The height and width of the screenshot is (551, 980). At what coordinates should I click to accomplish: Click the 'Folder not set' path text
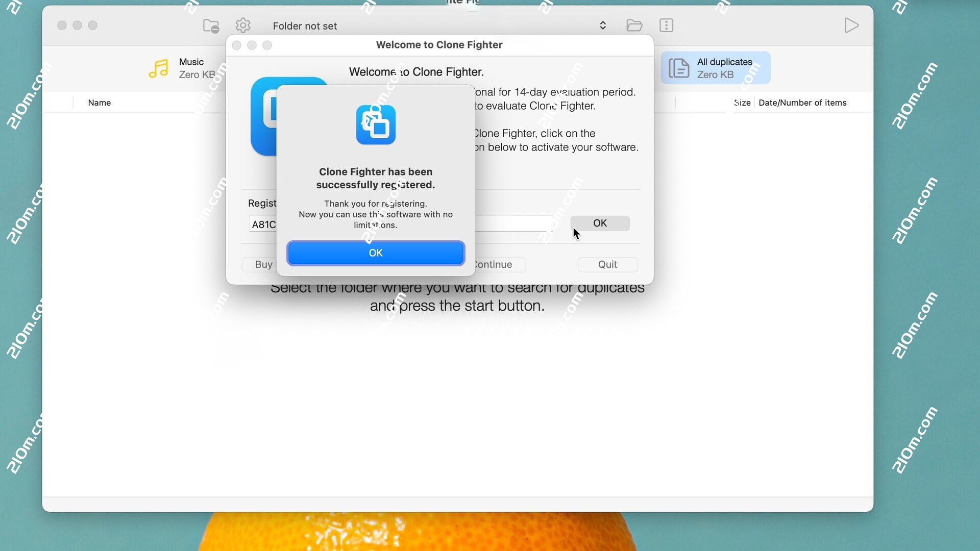[x=305, y=26]
